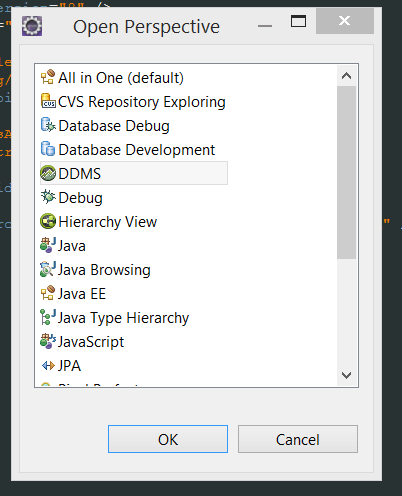Select the All in One perspective icon
402x496 pixels.
48,77
